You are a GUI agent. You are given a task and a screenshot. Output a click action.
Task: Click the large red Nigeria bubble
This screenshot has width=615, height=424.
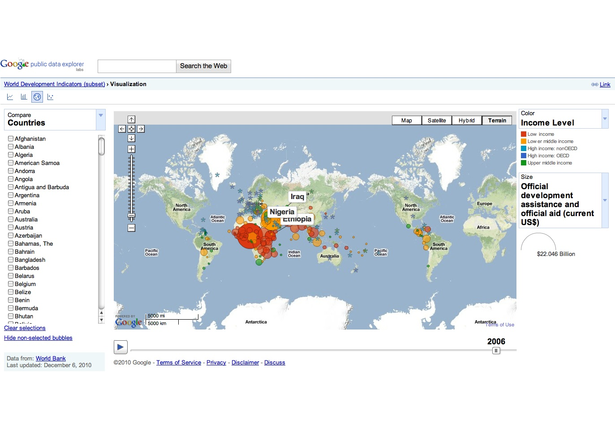pyautogui.click(x=248, y=236)
